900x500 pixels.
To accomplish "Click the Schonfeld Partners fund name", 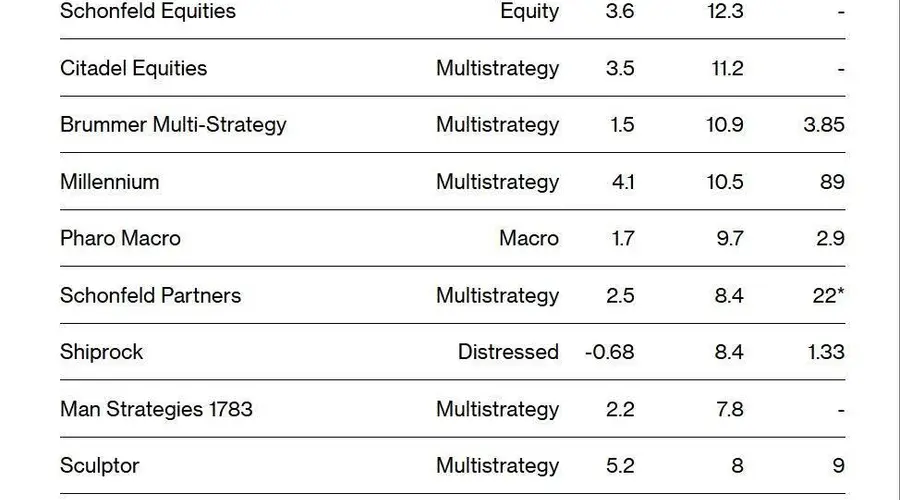I will point(150,295).
